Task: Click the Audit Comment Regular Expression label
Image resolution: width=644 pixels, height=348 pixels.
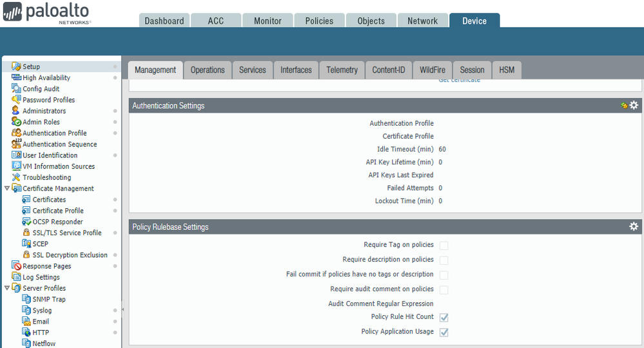Action: click(x=381, y=304)
